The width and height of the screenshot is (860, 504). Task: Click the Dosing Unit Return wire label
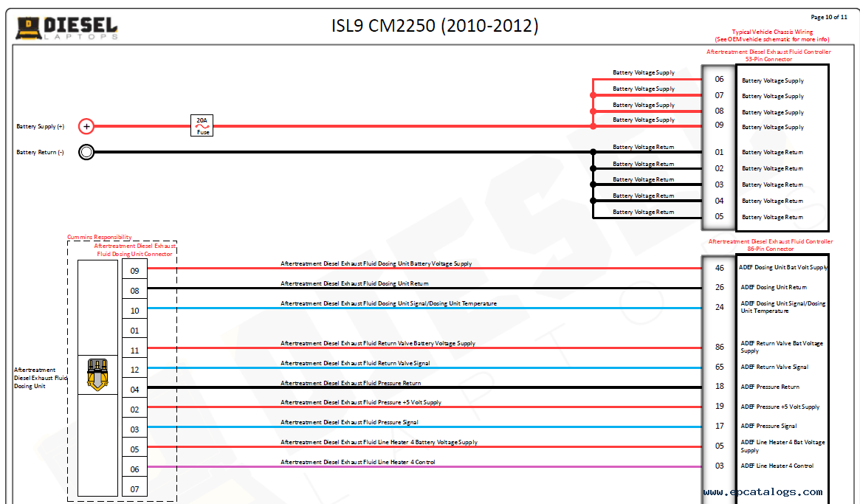tap(354, 283)
